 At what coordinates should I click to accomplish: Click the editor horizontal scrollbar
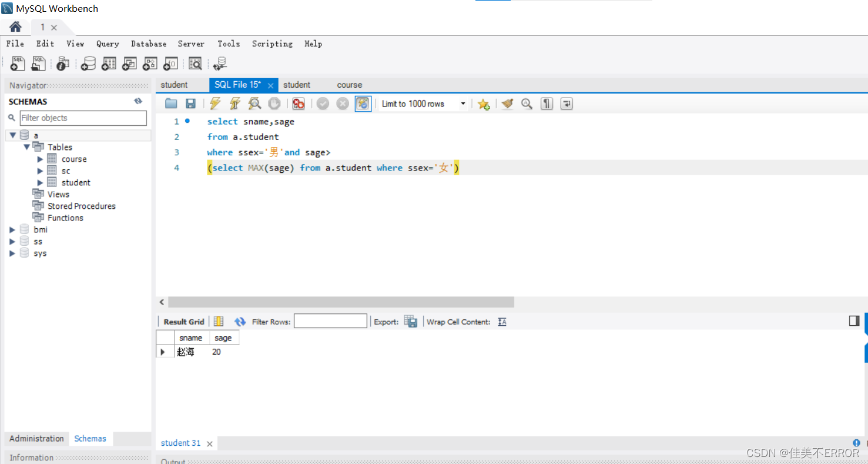click(x=341, y=302)
